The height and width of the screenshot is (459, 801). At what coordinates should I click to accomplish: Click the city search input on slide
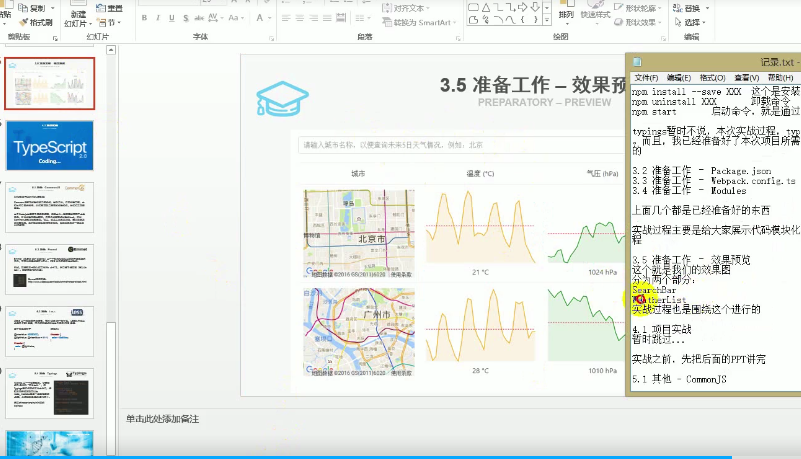(461, 144)
